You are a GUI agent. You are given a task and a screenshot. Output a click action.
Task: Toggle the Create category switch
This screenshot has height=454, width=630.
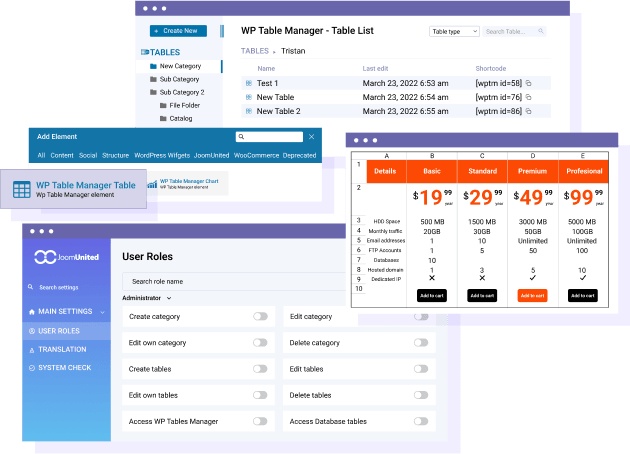(260, 317)
